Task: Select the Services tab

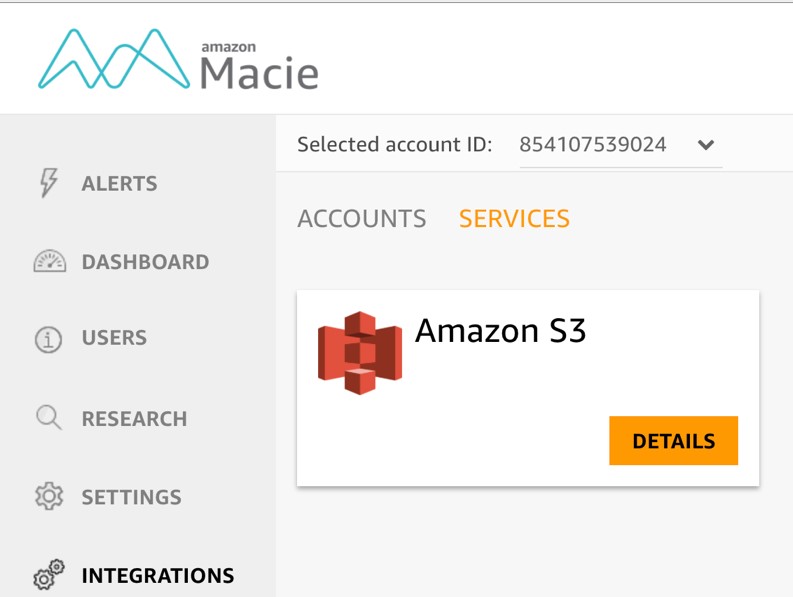Action: [514, 219]
